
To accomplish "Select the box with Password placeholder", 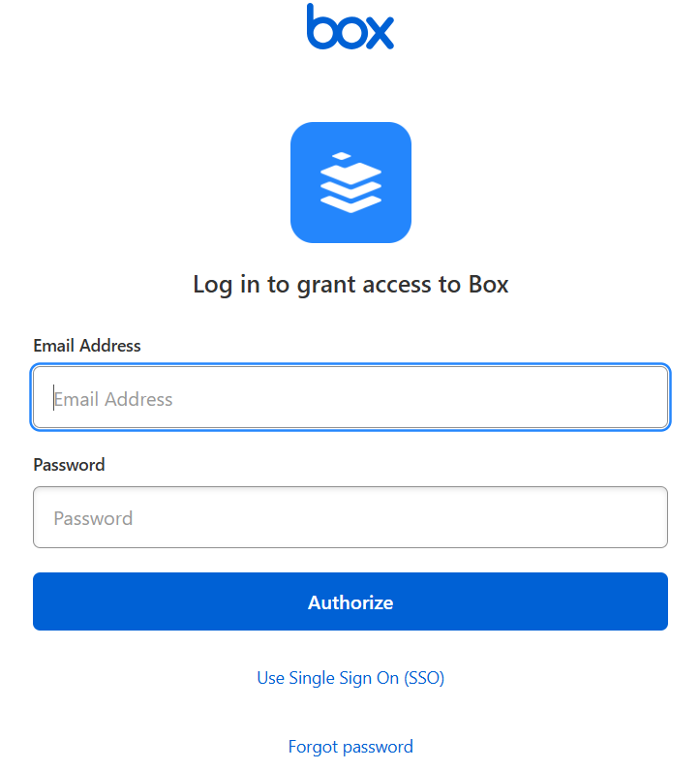I will pos(350,517).
